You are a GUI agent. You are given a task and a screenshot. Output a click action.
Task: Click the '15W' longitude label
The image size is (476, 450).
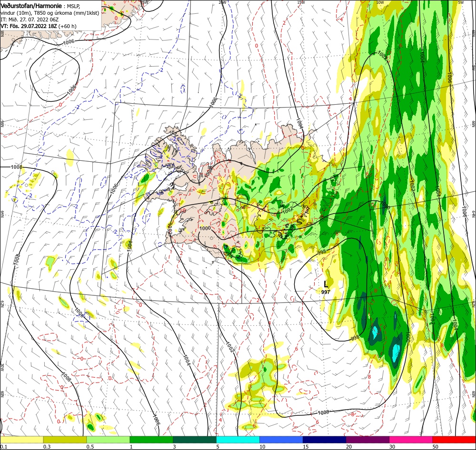click(x=301, y=2)
